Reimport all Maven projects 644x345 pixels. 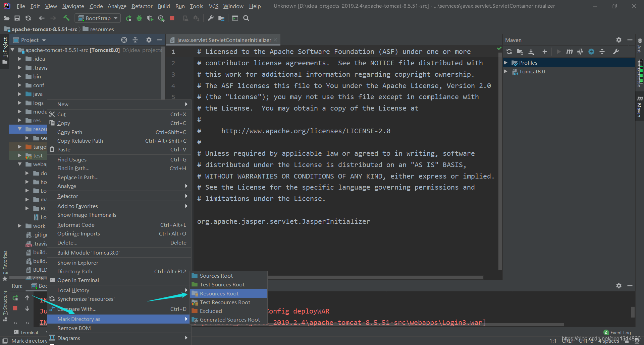[509, 52]
